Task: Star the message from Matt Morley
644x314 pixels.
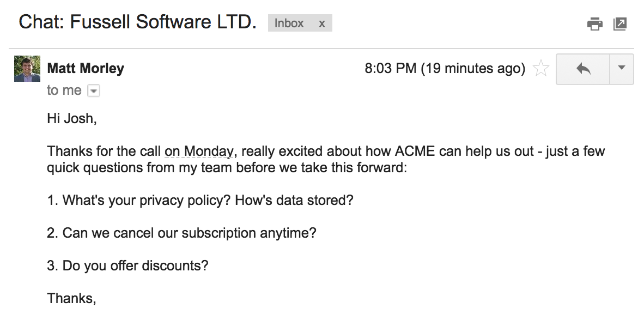Action: [540, 68]
